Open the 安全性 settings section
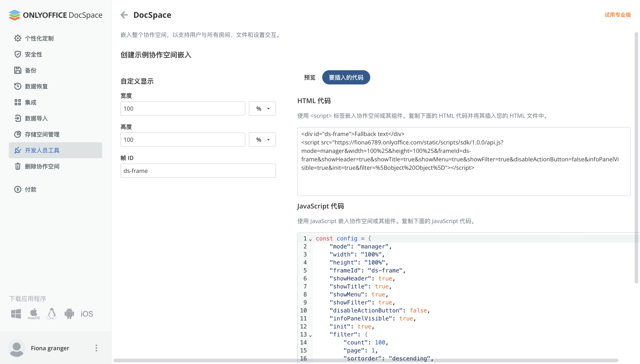 click(x=56, y=54)
